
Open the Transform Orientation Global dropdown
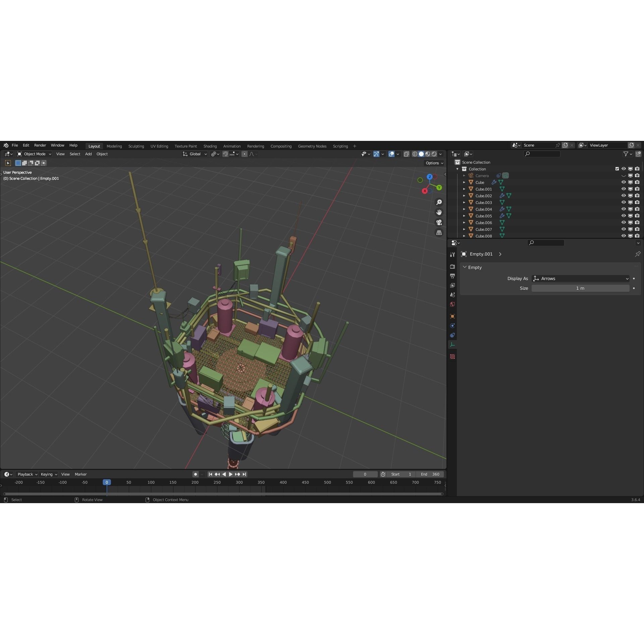coord(195,154)
